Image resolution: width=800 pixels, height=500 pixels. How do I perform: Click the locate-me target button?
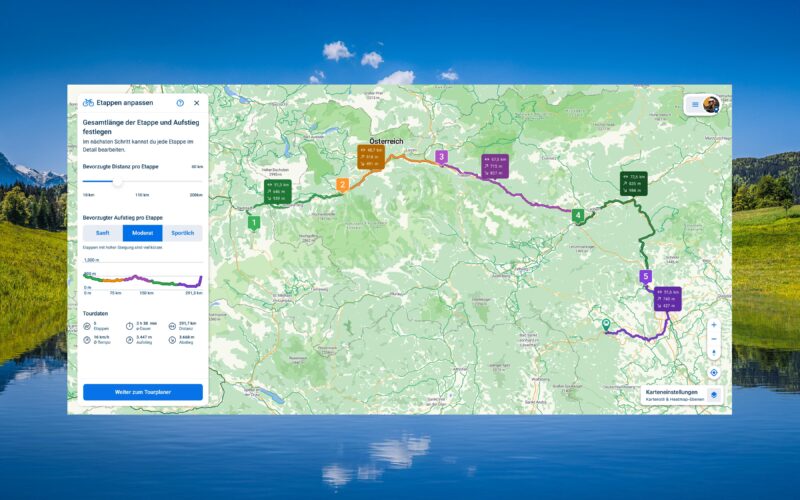click(714, 373)
